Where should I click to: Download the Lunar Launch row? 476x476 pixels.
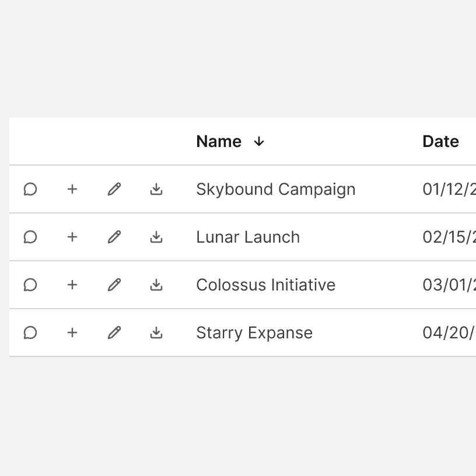[156, 237]
